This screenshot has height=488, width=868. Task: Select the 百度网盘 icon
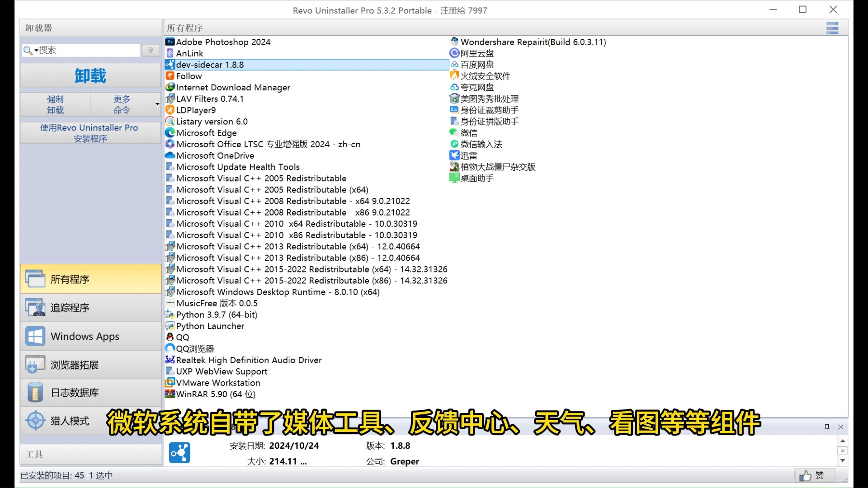[454, 65]
